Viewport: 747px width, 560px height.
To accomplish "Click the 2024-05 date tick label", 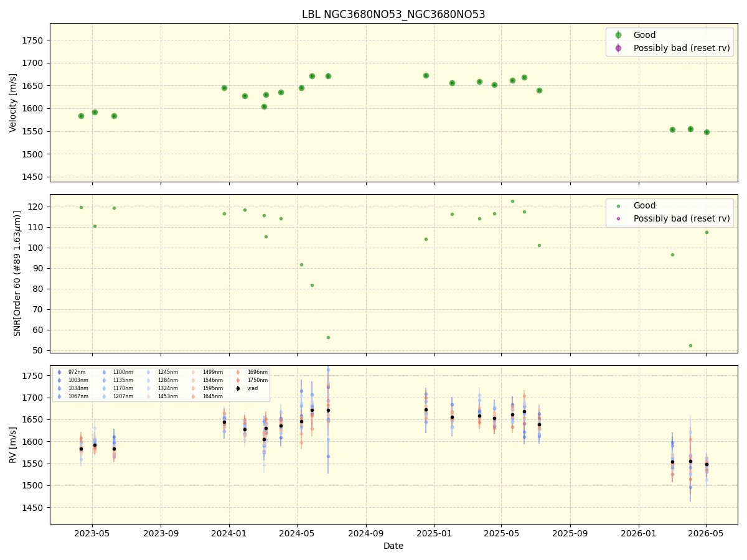I will pyautogui.click(x=296, y=533).
